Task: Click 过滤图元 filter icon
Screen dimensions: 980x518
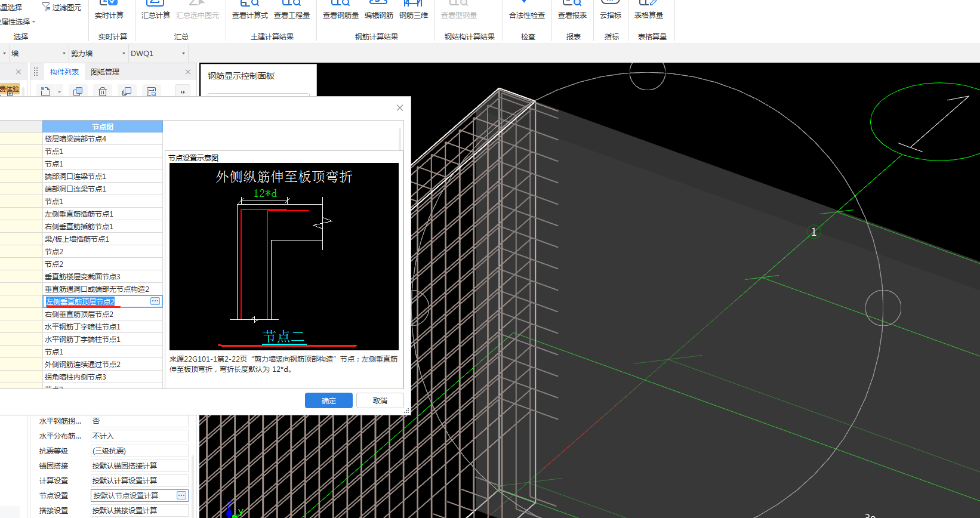Action: point(46,7)
